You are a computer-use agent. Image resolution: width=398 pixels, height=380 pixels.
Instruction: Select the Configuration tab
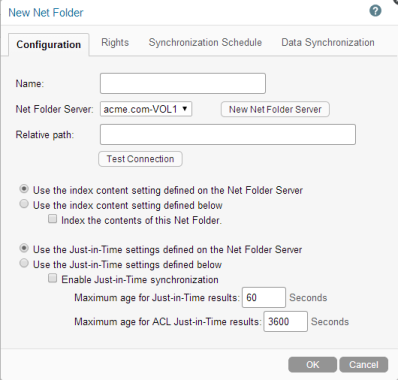click(x=49, y=44)
